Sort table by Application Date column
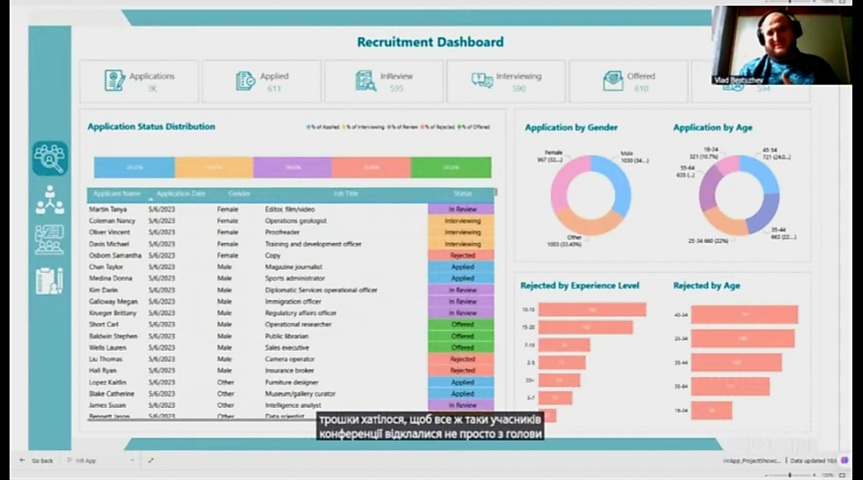863x480 pixels. click(x=181, y=193)
